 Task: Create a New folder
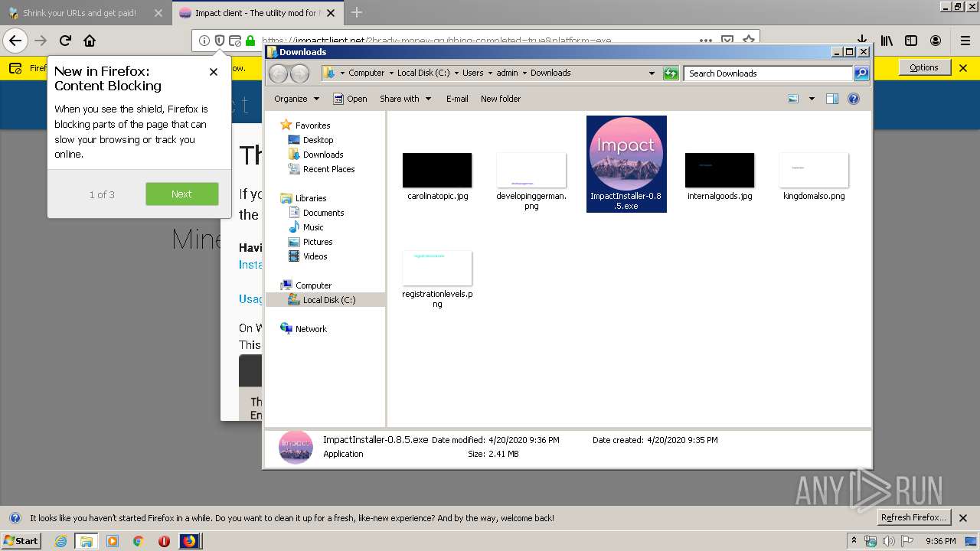(x=501, y=99)
